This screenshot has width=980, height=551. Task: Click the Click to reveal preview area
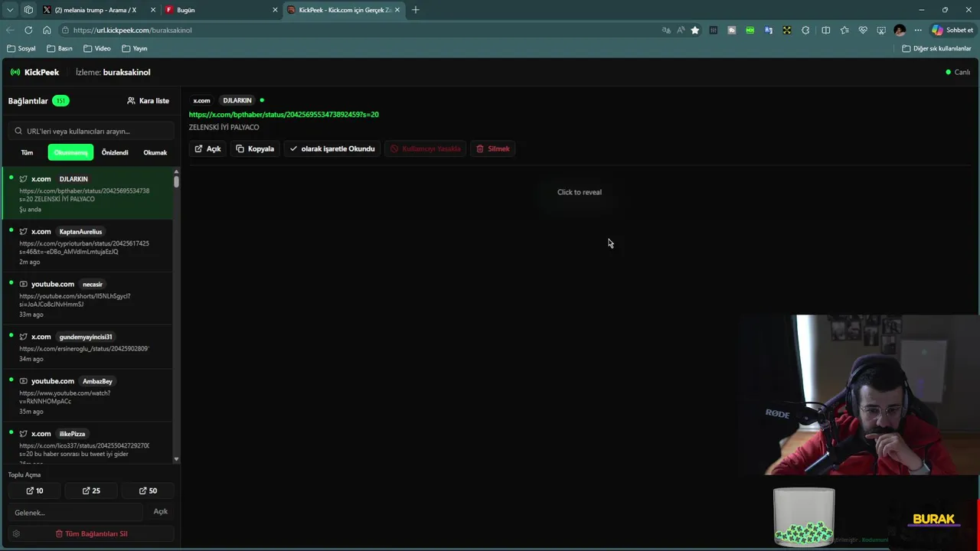pyautogui.click(x=580, y=192)
